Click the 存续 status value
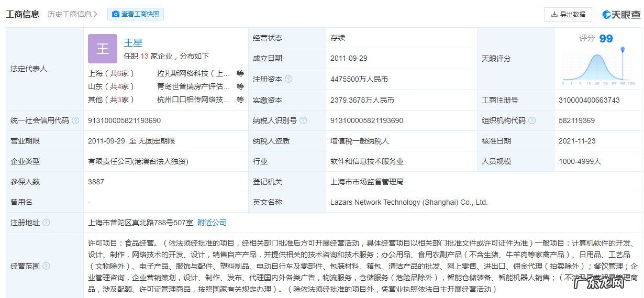Viewport: 644px width, 298px height. (338, 38)
